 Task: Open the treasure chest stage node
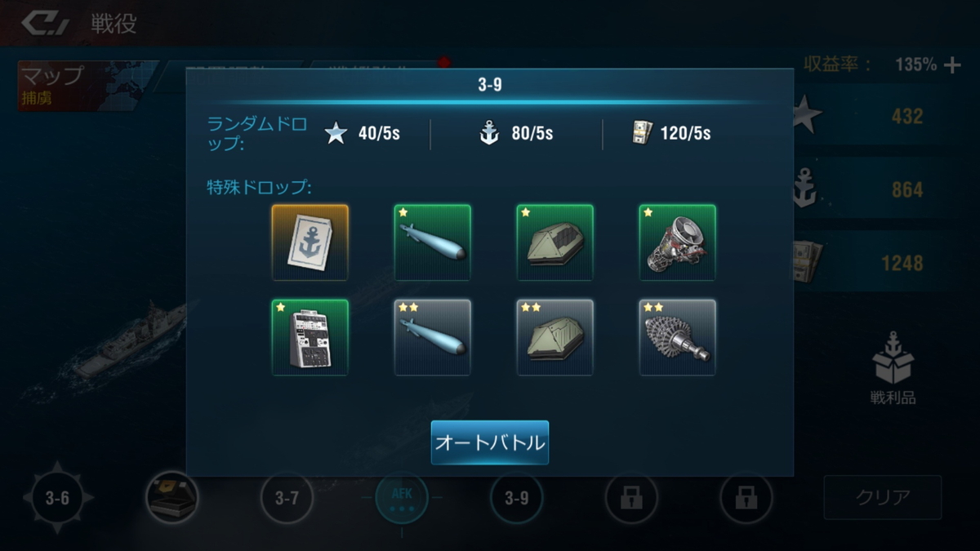(171, 498)
